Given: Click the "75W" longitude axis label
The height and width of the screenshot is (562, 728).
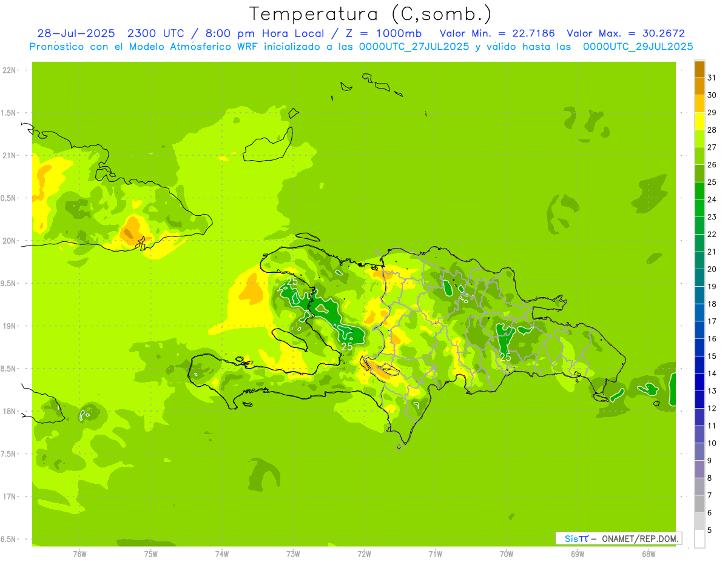Looking at the screenshot, I should 151,554.
